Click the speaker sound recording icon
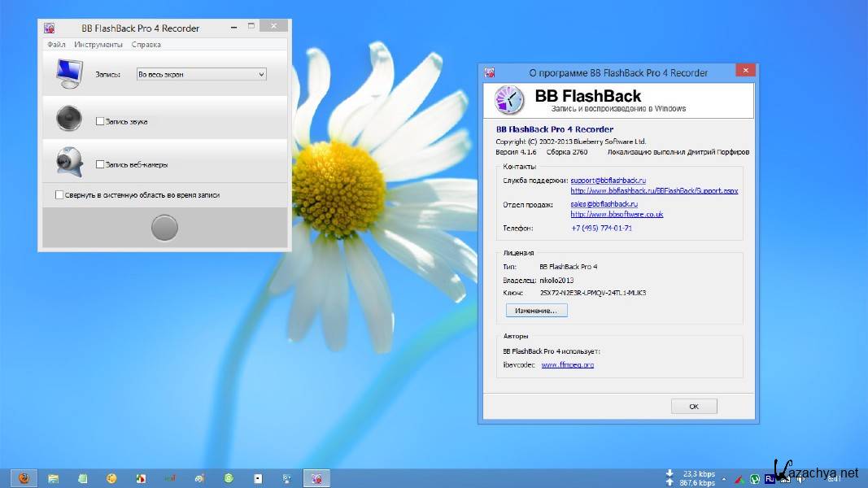The width and height of the screenshot is (868, 488). tap(69, 119)
